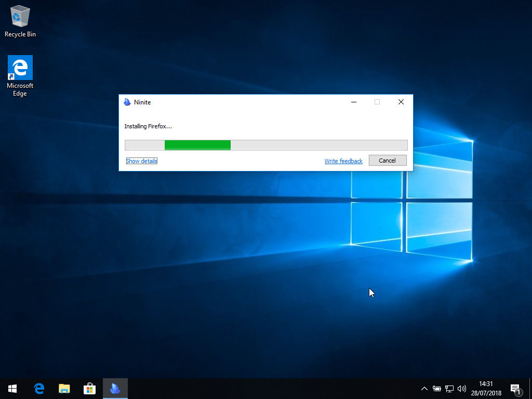This screenshot has width=532, height=399.
Task: Open the Write feedback link
Action: pos(343,161)
